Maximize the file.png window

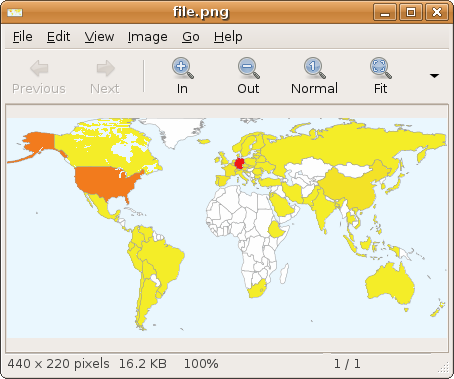[411, 12]
